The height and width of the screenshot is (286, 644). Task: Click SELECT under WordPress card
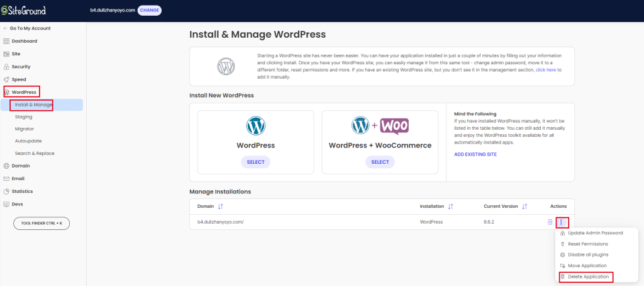tap(255, 162)
